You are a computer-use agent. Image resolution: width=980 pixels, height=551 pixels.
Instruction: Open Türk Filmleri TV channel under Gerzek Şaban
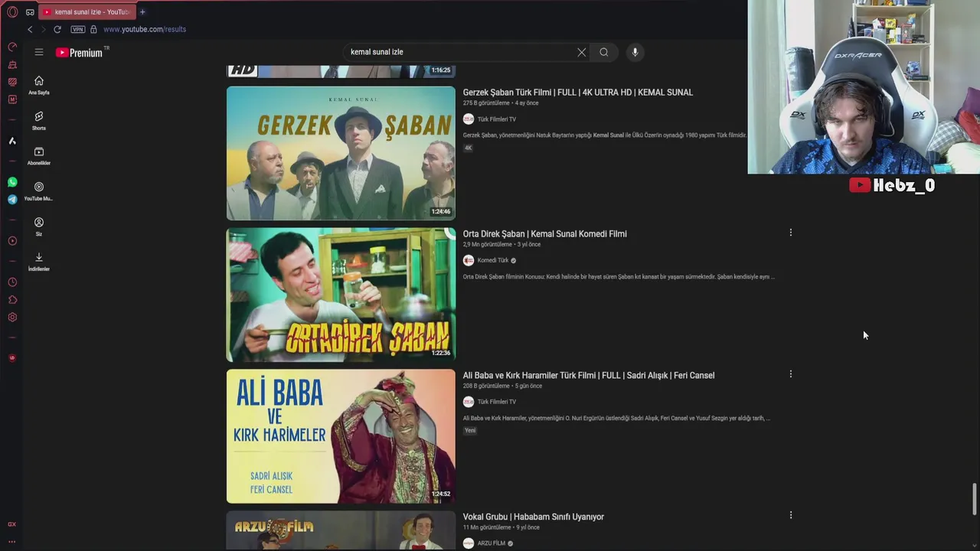point(497,119)
